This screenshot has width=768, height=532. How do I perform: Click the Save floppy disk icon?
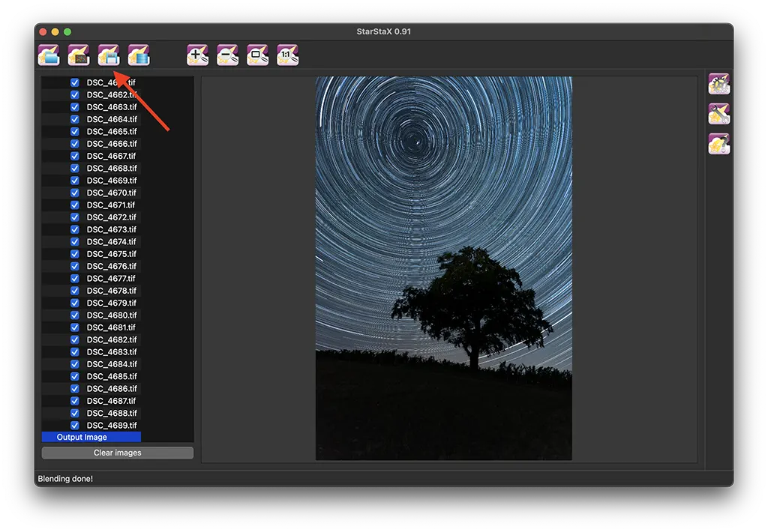click(109, 55)
